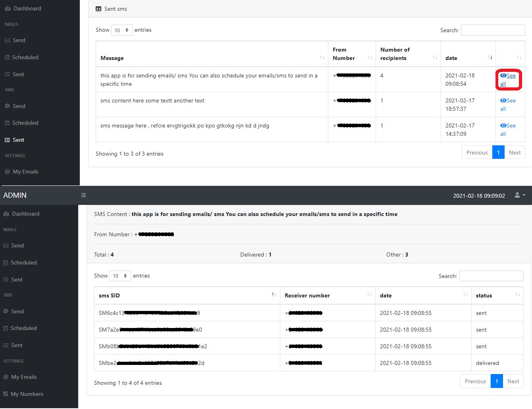Sort table by Message column arrows
This screenshot has height=409, width=532.
tap(322, 58)
